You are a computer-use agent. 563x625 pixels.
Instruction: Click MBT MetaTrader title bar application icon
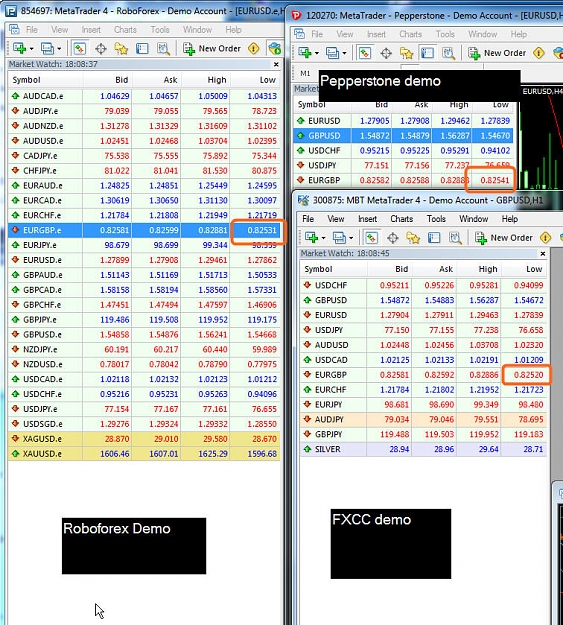303,200
